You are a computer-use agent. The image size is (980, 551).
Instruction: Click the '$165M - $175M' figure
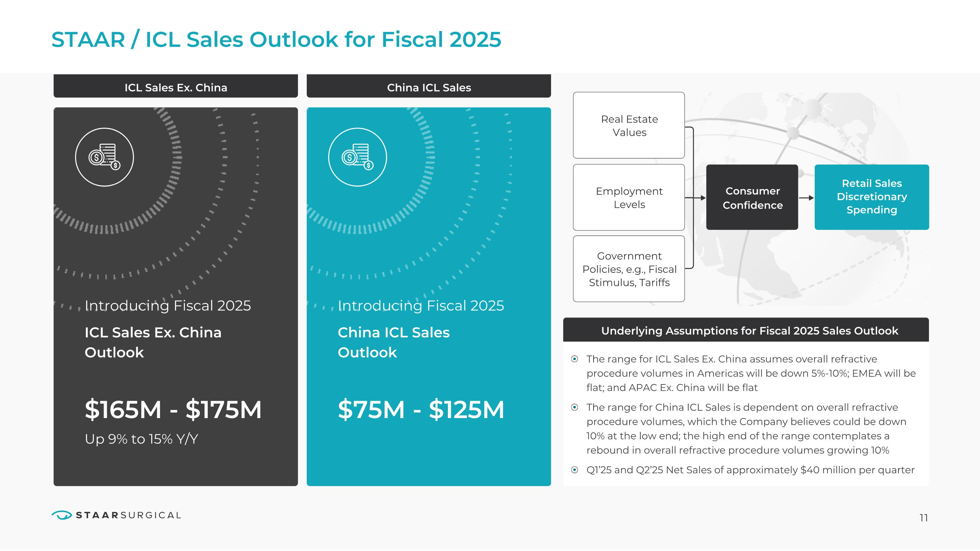click(173, 410)
